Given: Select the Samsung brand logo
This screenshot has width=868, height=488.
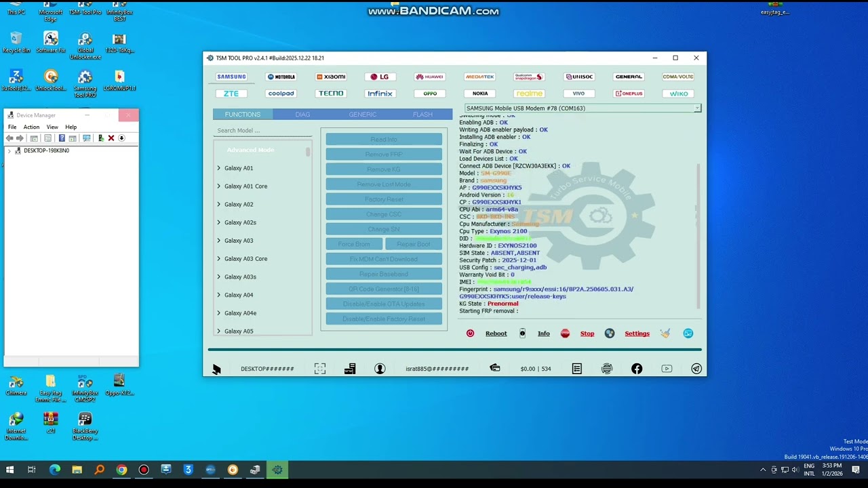Looking at the screenshot, I should [231, 77].
